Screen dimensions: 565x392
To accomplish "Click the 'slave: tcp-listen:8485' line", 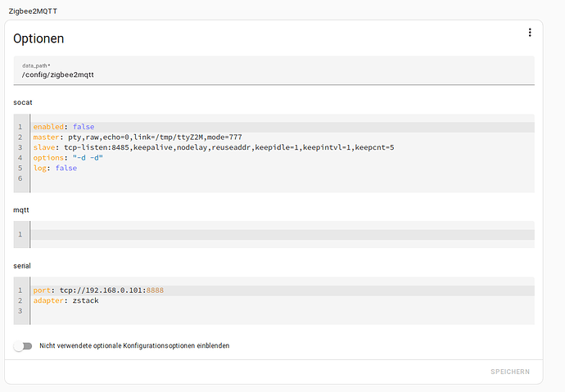I will tap(214, 147).
